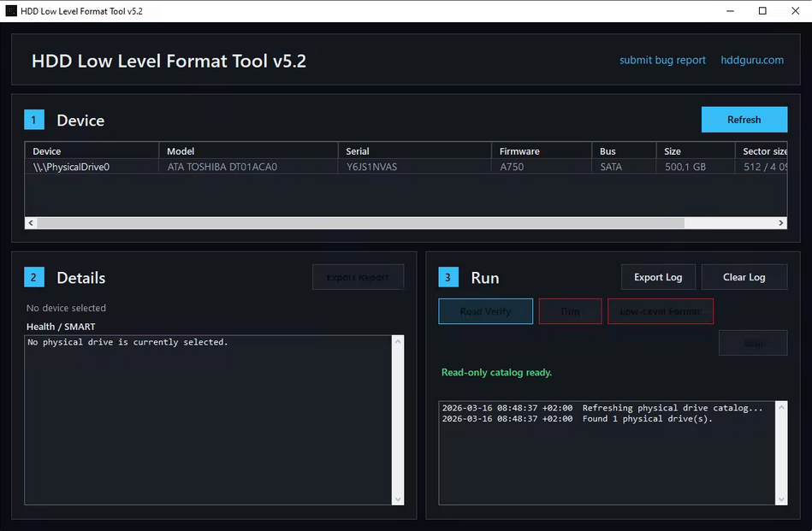Select the Read Verify mode
Viewport: 812px width, 531px height.
click(485, 311)
